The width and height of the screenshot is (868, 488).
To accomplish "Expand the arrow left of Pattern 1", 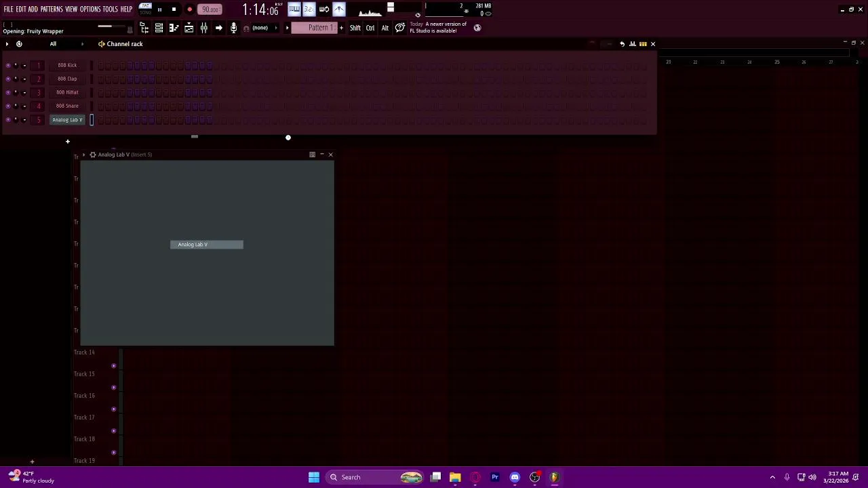I will 287,28.
